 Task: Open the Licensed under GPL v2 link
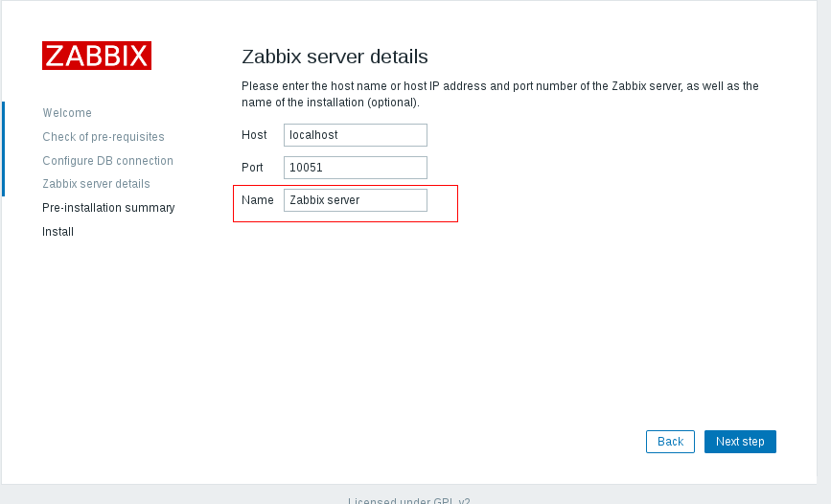[409, 500]
